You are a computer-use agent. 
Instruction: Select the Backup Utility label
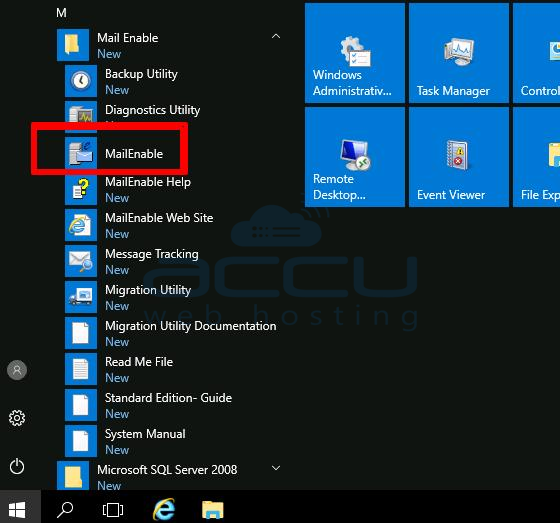click(x=141, y=74)
